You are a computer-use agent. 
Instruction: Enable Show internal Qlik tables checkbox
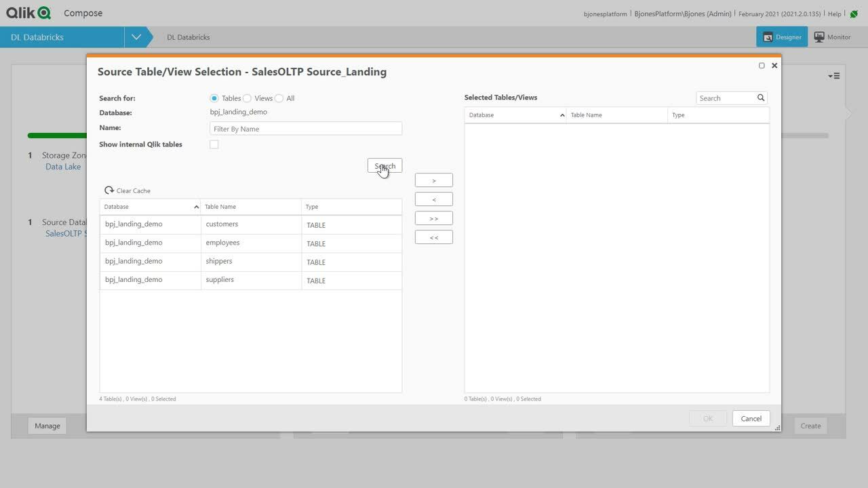tap(214, 144)
